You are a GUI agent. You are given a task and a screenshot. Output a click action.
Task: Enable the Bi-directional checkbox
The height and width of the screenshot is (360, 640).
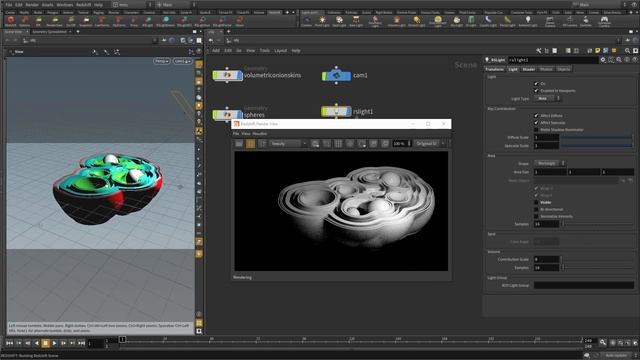(536, 209)
